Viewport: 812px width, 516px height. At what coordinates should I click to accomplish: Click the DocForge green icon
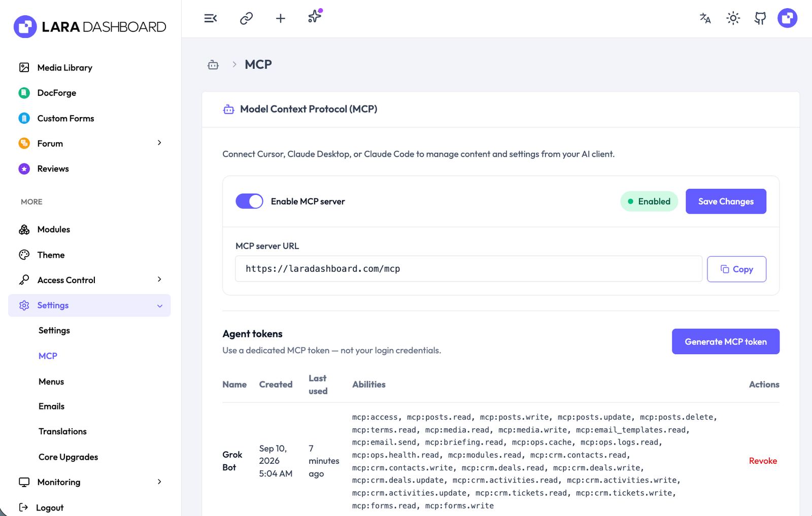tap(24, 93)
